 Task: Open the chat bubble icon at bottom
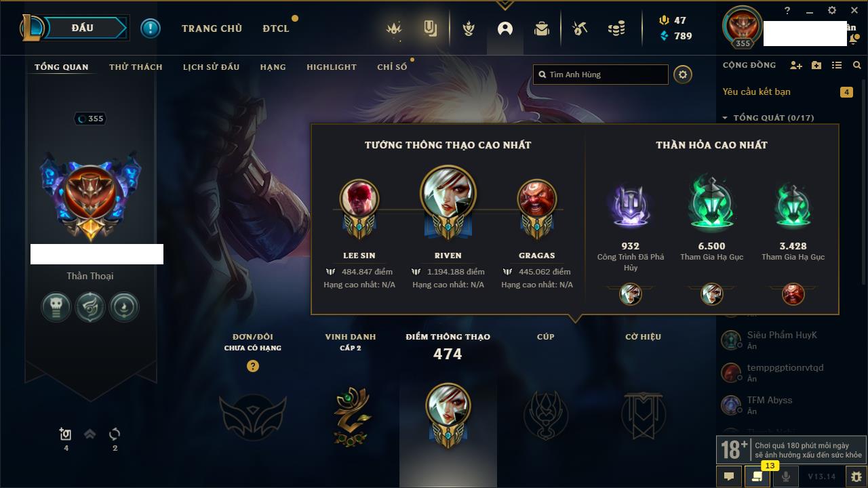[729, 476]
